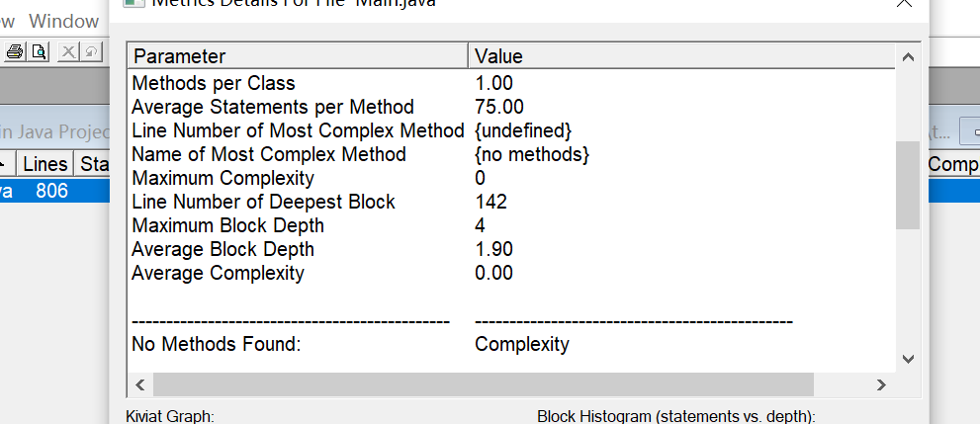Image resolution: width=980 pixels, height=424 pixels.
Task: Click the horizontal scrollbar thumb
Action: point(484,384)
